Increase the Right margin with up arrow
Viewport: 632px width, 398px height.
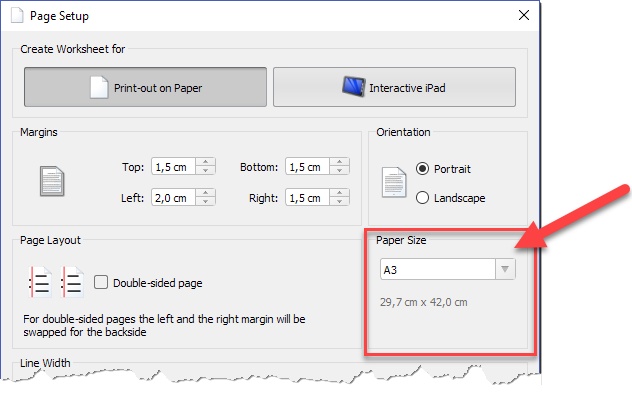pos(339,193)
